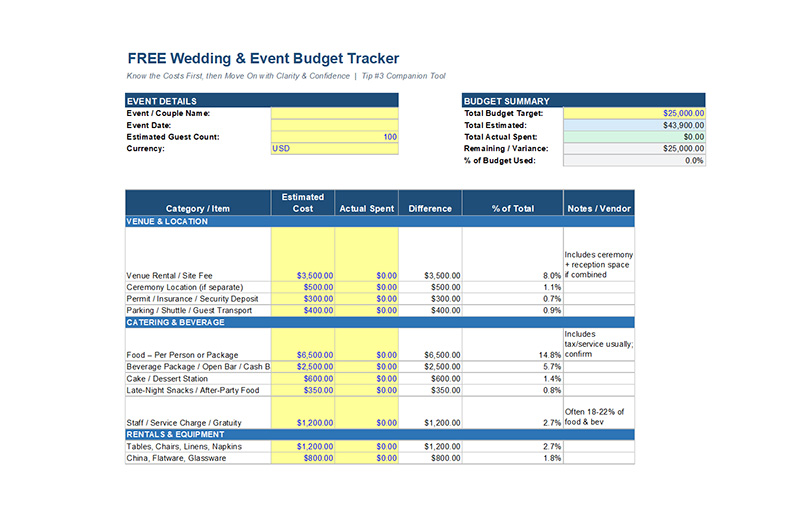Select the Currency cell showing USD

coord(335,148)
